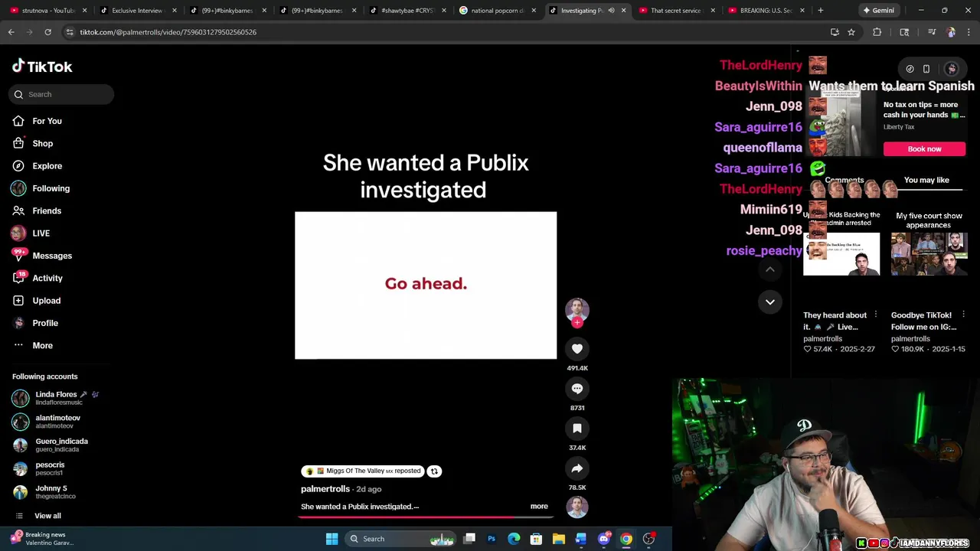Expand caption with more
Screen dimensions: 980x551
(x=539, y=507)
